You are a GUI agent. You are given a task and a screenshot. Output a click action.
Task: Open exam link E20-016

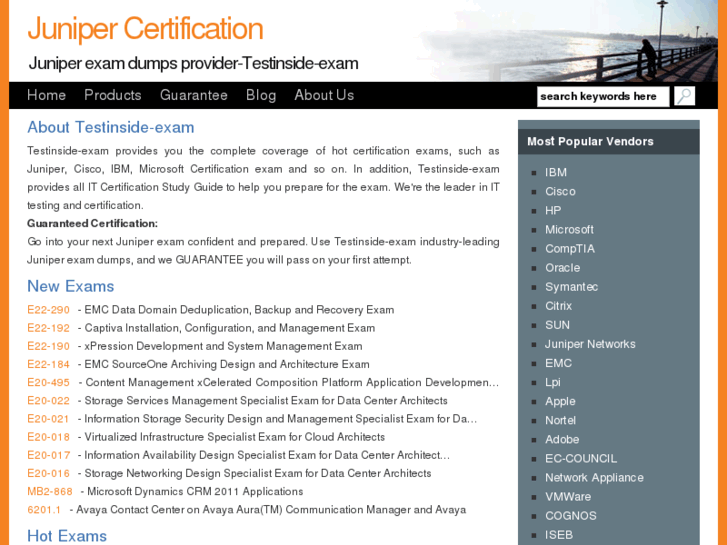[x=48, y=473]
